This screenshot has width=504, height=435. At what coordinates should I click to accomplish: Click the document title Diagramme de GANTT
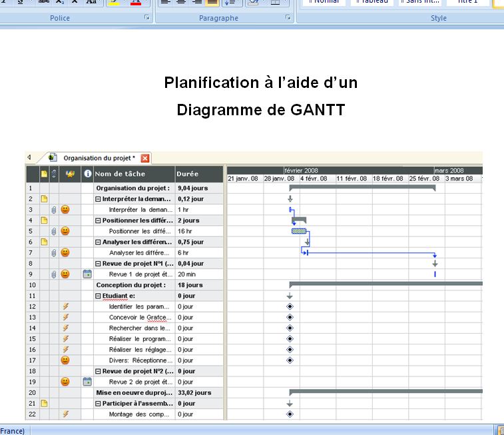[261, 110]
